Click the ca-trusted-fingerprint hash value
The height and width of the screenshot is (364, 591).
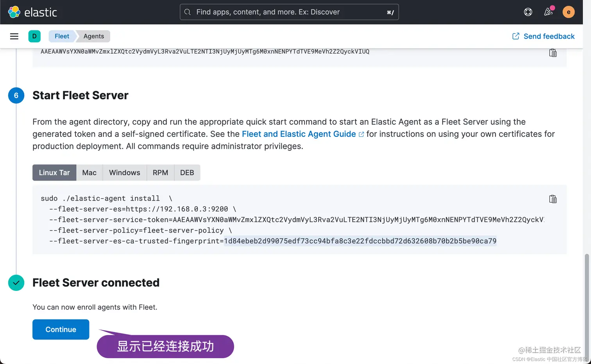tap(360, 241)
